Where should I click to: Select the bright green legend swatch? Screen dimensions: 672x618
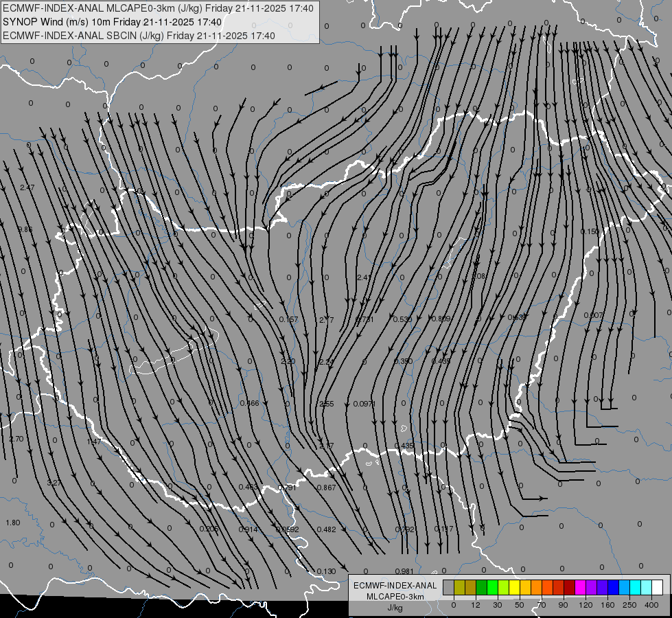pos(492,587)
